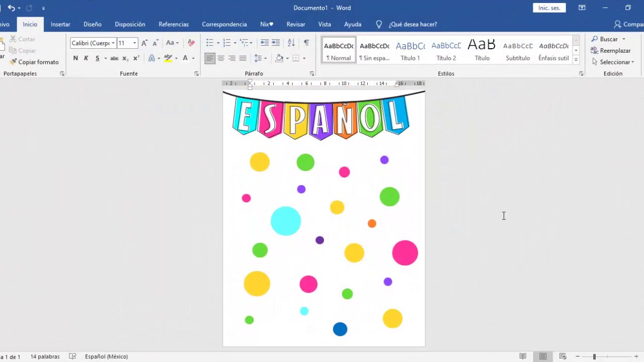Switch to Web Layout view in status bar
Viewport: 644px width, 362px height.
click(x=562, y=356)
